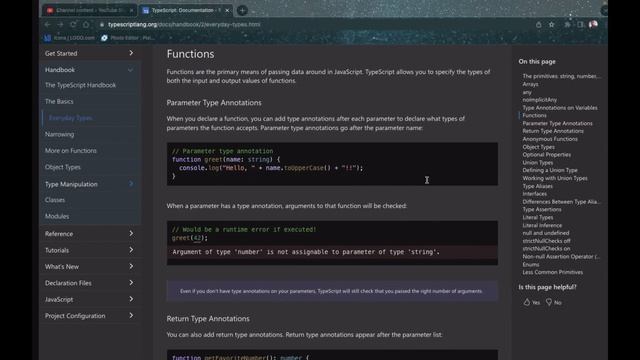Jump to Parameter Type Annotations in outline
Screen dimensions: 640x360
click(557, 123)
